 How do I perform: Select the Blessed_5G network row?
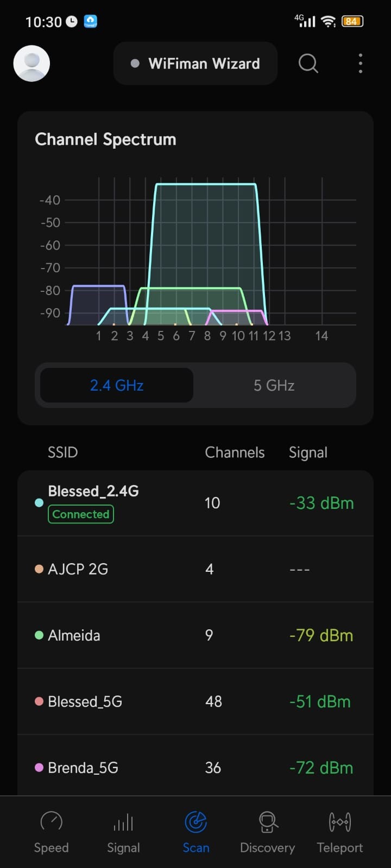point(195,701)
